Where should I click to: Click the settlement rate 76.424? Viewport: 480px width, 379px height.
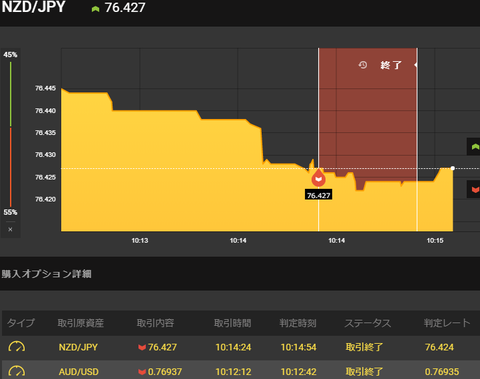pyautogui.click(x=439, y=347)
